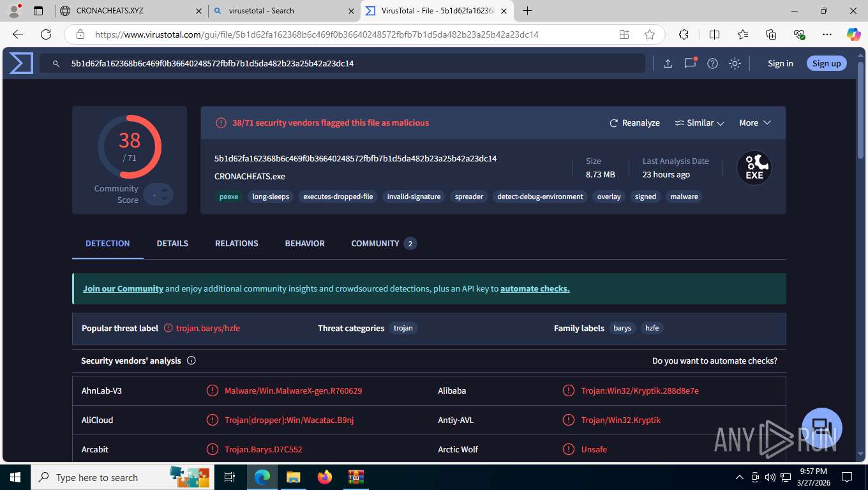Switch to the RELATIONS tab

[237, 243]
